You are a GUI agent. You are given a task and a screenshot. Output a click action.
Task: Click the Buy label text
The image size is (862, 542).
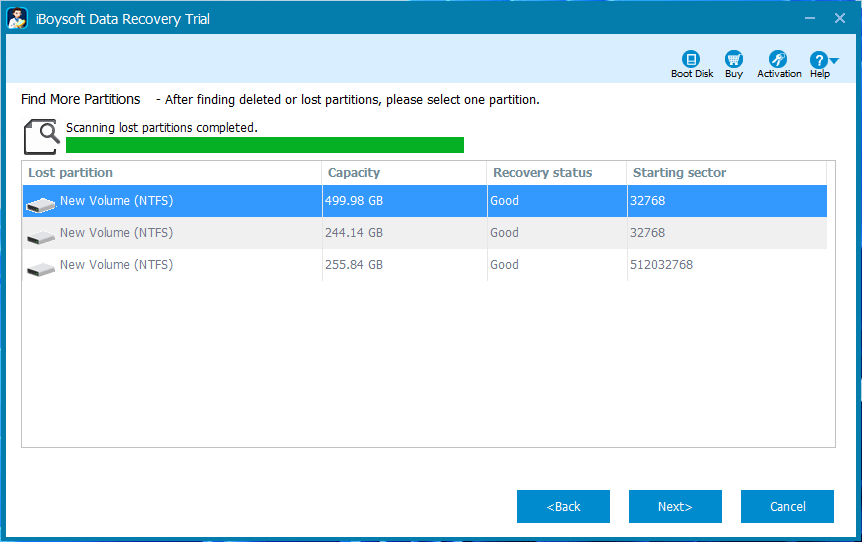point(734,74)
